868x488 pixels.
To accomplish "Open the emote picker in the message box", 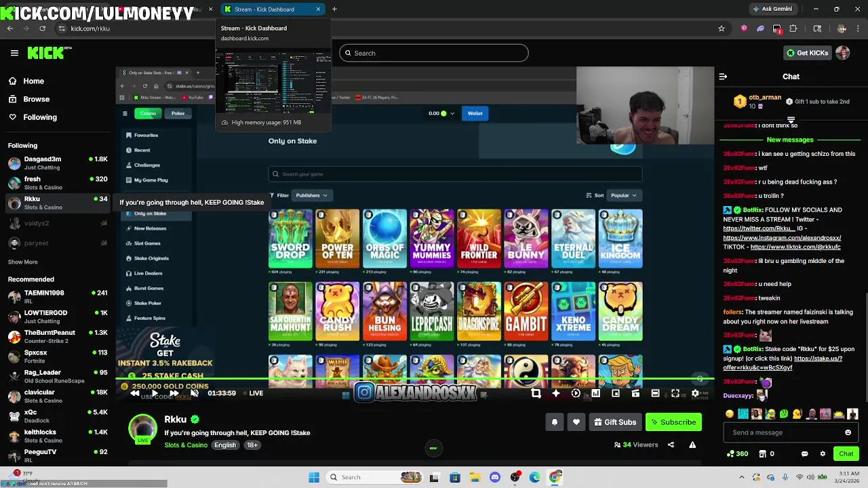I will pyautogui.click(x=848, y=432).
